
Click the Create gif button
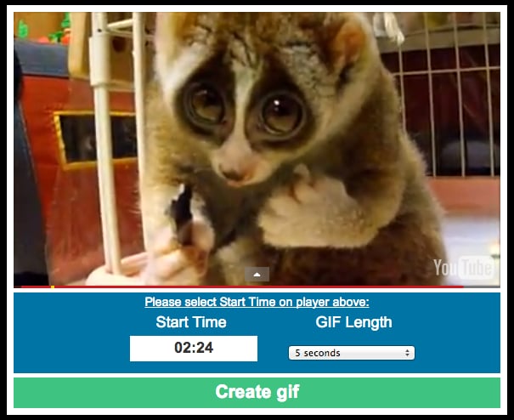[257, 393]
